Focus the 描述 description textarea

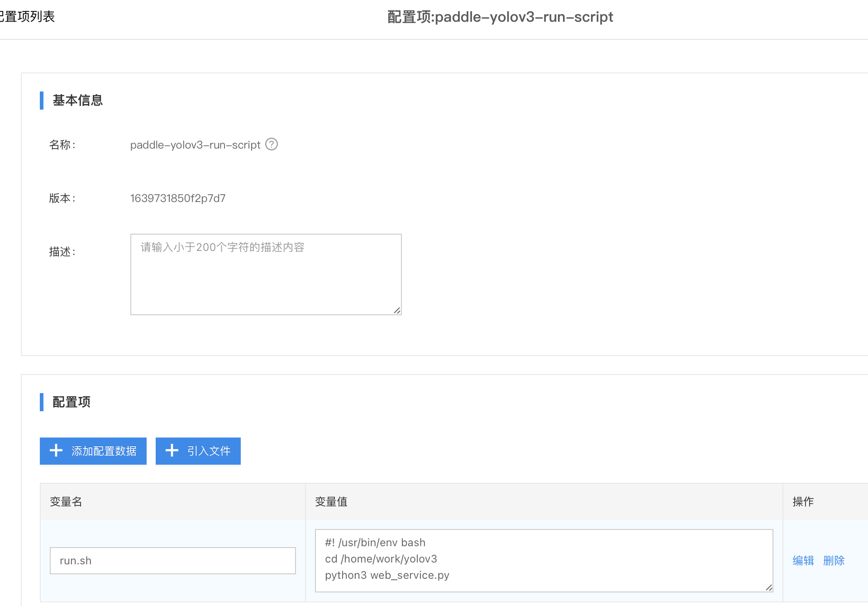tap(266, 274)
